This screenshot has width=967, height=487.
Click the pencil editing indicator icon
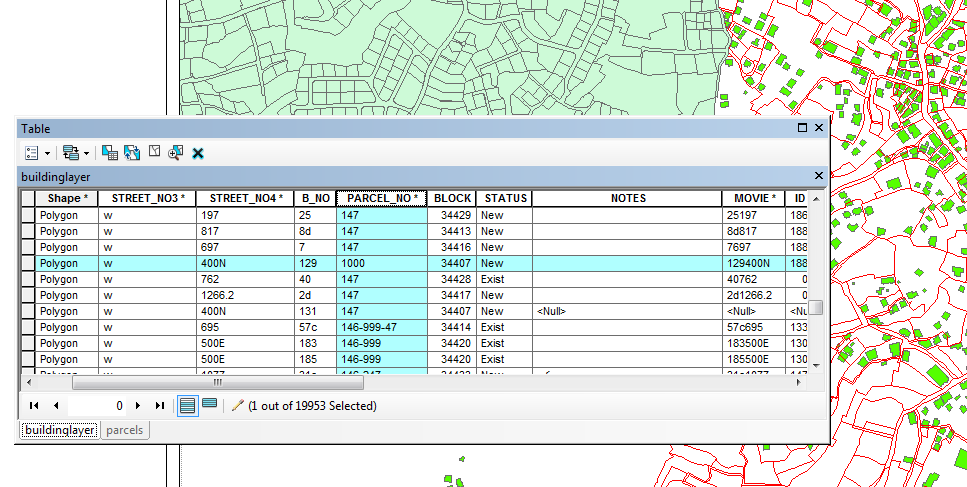point(237,405)
